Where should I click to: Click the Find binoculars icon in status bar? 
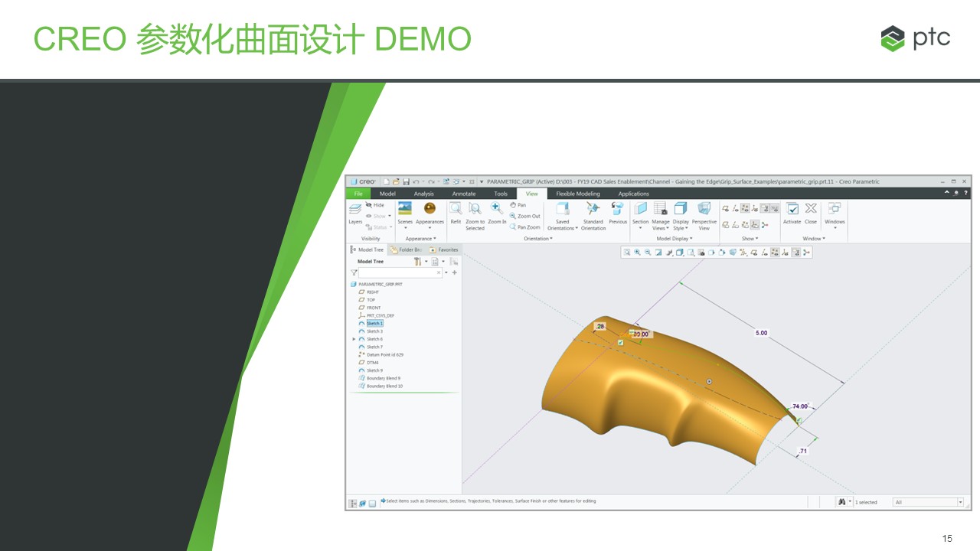click(841, 502)
